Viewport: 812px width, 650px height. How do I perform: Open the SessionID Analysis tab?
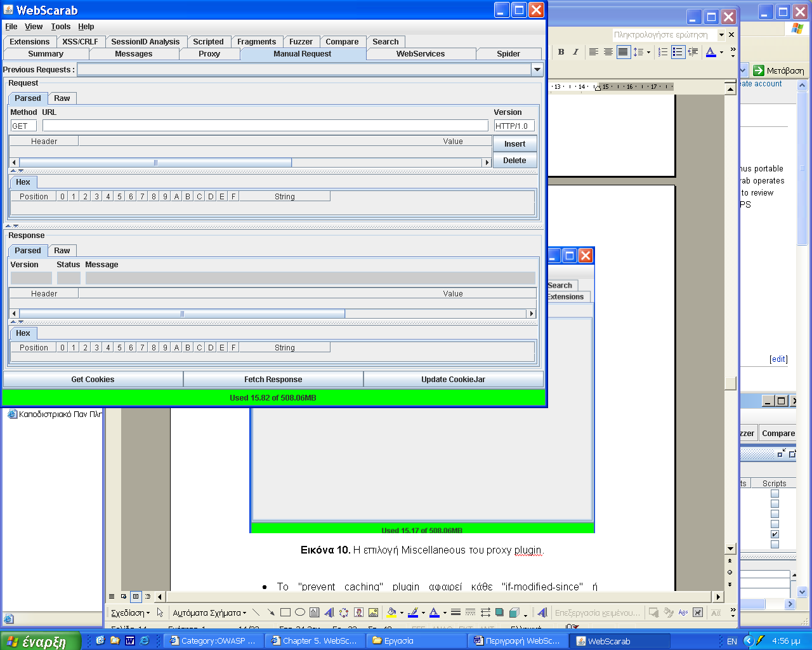click(145, 42)
